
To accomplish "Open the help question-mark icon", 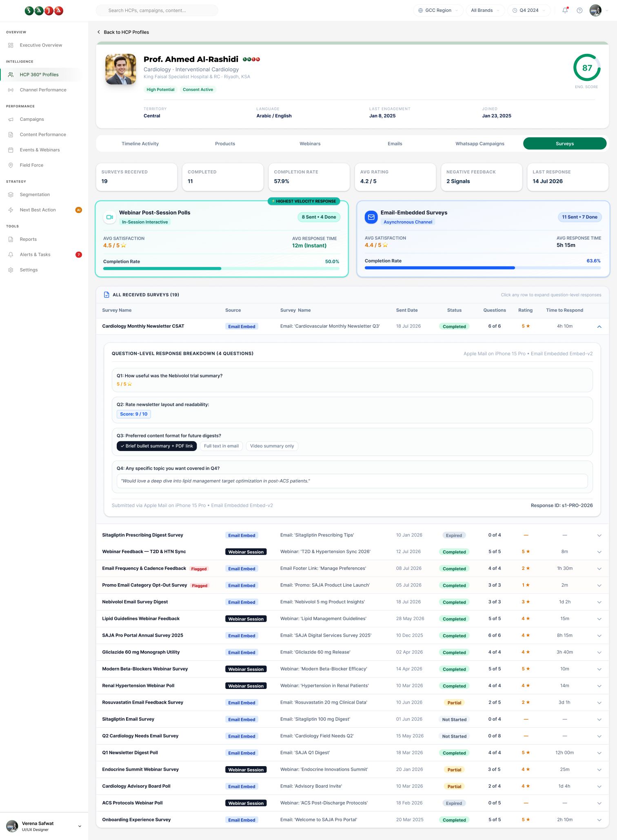I will tap(579, 10).
